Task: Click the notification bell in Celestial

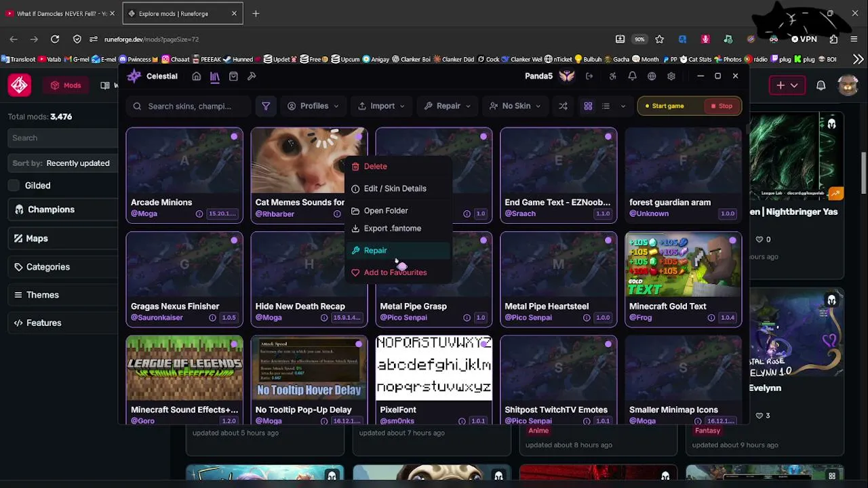Action: [632, 77]
